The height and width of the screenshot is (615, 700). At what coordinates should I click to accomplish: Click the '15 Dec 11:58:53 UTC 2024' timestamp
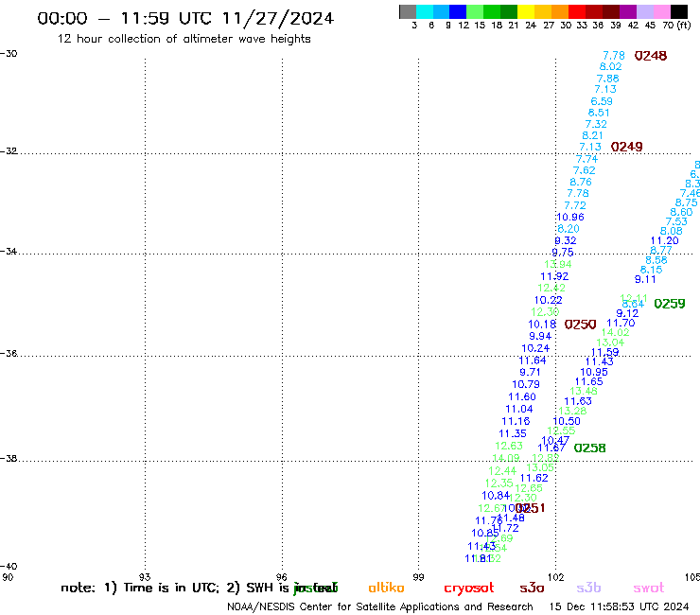619,606
